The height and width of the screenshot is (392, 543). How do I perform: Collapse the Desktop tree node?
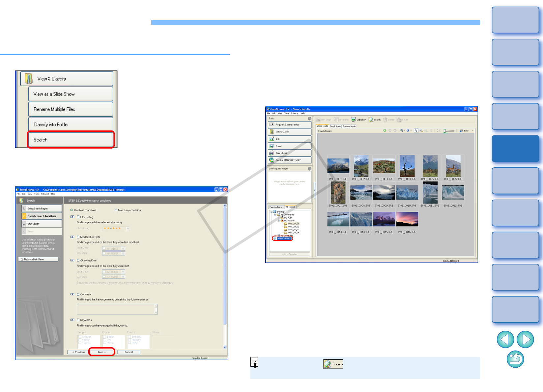click(x=271, y=211)
